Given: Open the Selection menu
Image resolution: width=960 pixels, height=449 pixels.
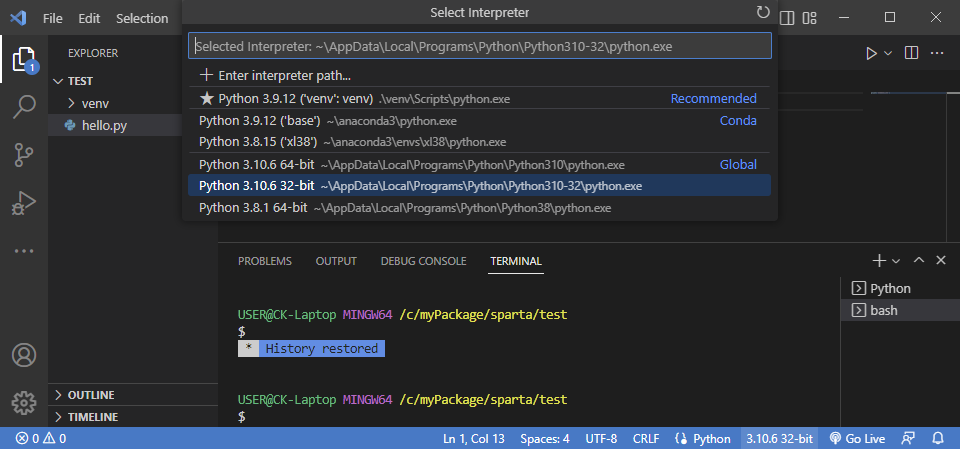Looking at the screenshot, I should 142,18.
